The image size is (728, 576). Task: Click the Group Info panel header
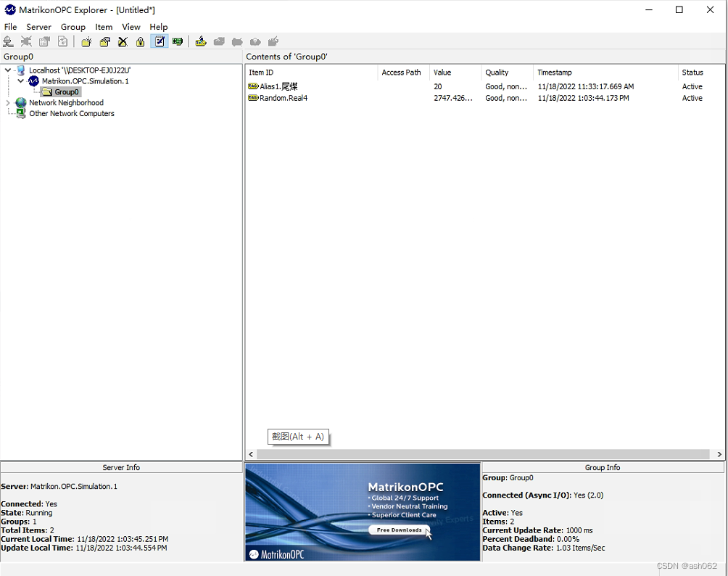coord(603,467)
